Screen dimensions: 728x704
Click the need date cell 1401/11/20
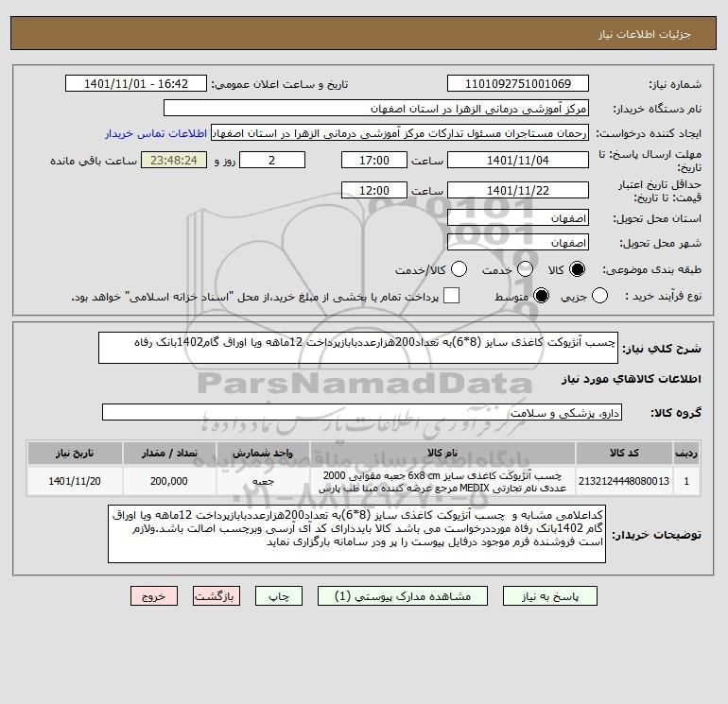coord(75,481)
